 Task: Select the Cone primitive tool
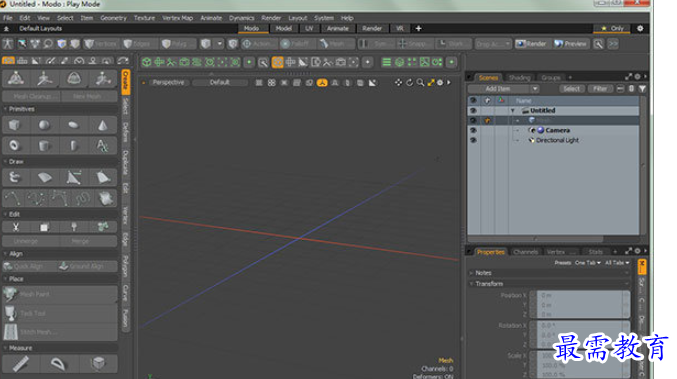102,125
